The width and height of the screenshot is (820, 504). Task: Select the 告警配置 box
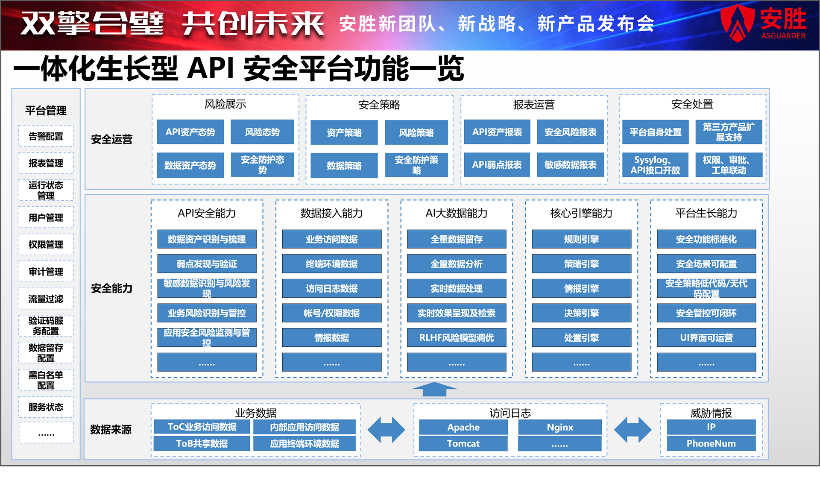coord(46,136)
